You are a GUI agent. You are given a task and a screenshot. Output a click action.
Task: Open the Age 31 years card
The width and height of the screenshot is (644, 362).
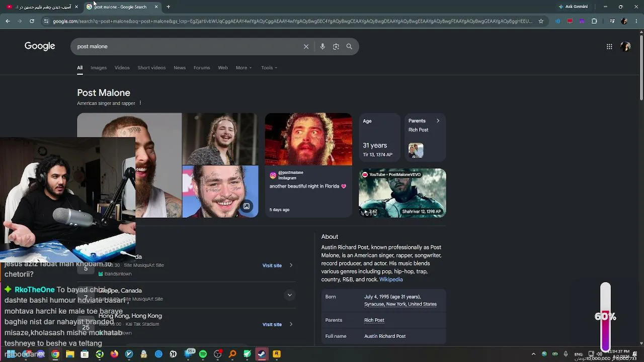(x=380, y=138)
